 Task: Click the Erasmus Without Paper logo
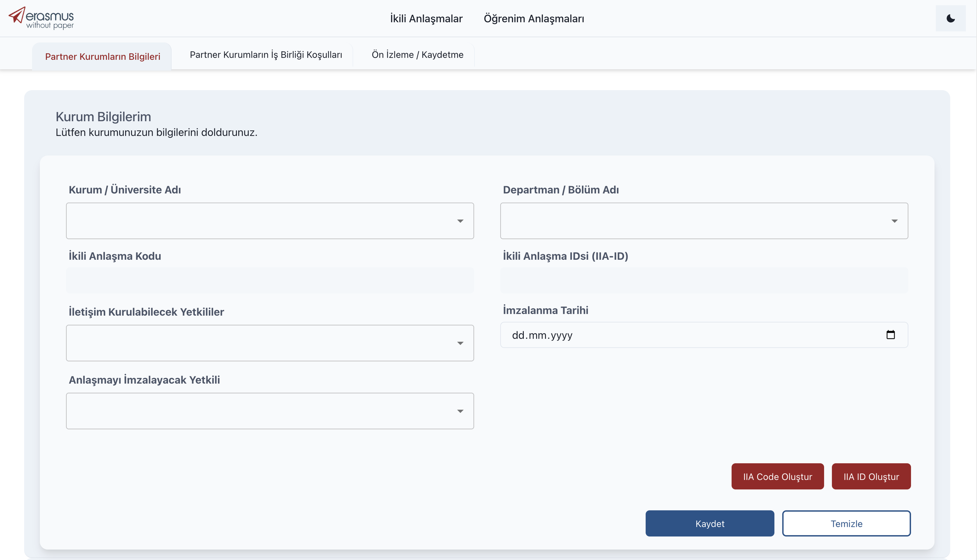(x=41, y=18)
